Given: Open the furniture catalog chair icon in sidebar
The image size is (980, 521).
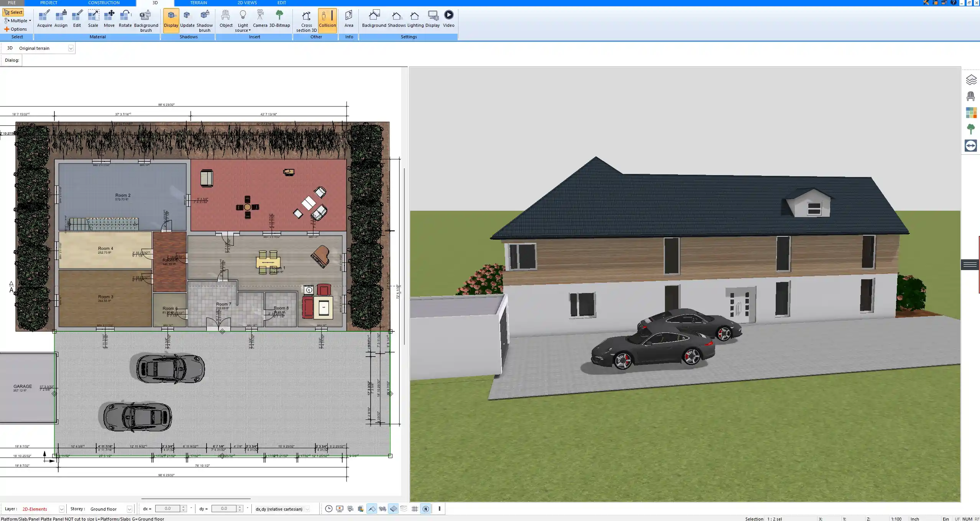Looking at the screenshot, I should pyautogui.click(x=971, y=96).
